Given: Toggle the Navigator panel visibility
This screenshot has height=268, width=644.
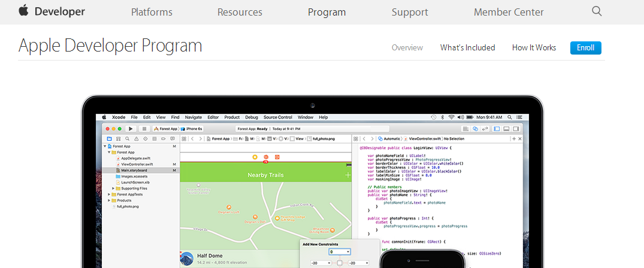Looking at the screenshot, I should pyautogui.click(x=497, y=129).
